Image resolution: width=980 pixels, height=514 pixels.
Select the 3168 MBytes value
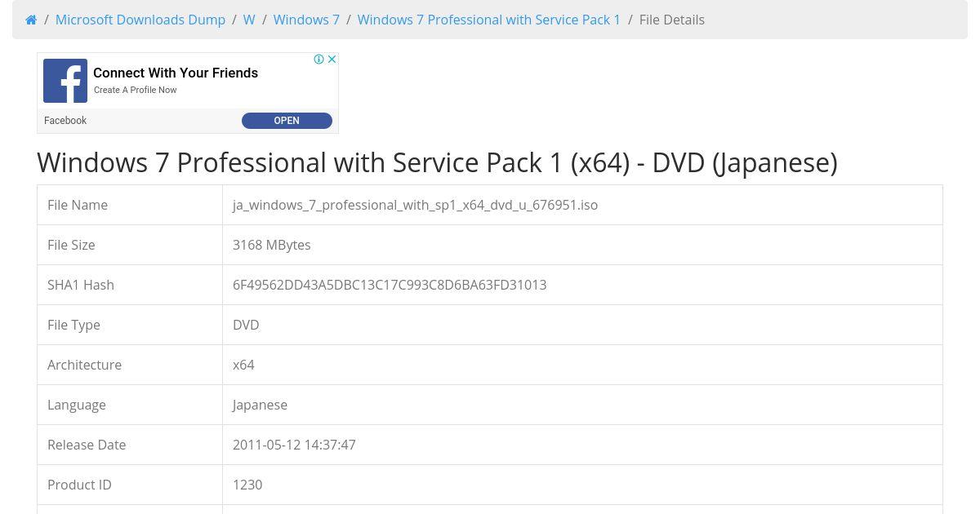point(271,245)
